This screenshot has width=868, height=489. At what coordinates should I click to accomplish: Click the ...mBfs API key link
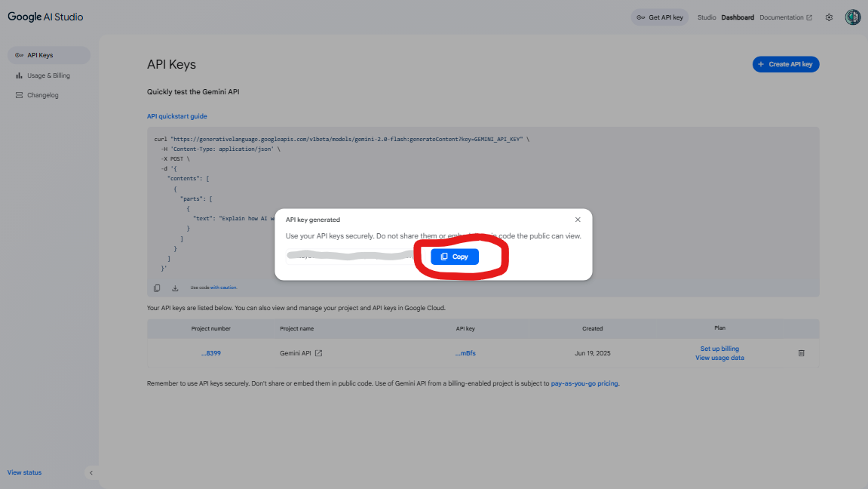point(465,353)
